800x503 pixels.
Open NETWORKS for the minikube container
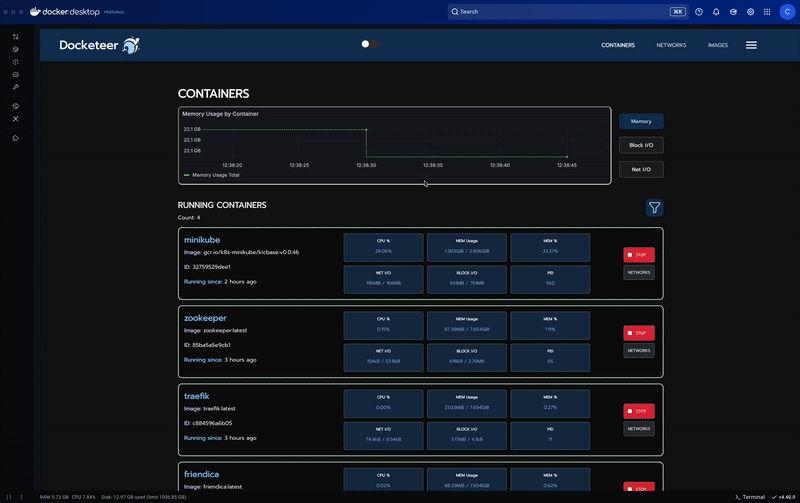click(639, 272)
